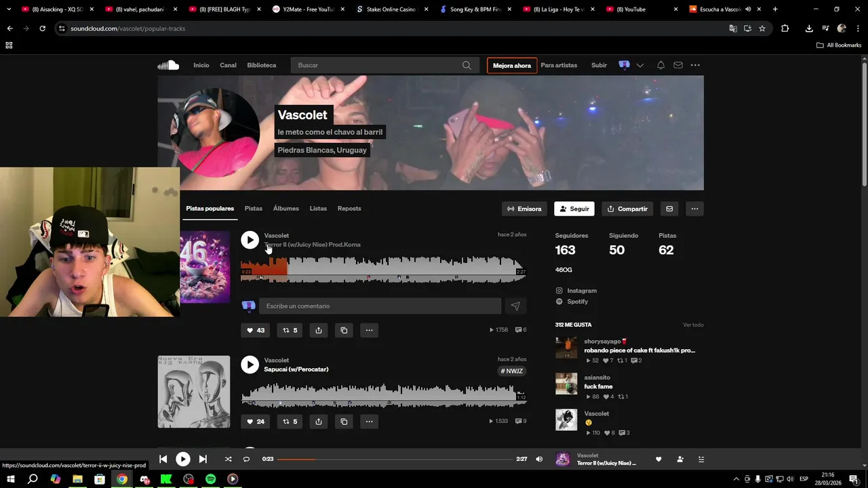Start Emisora station

524,209
